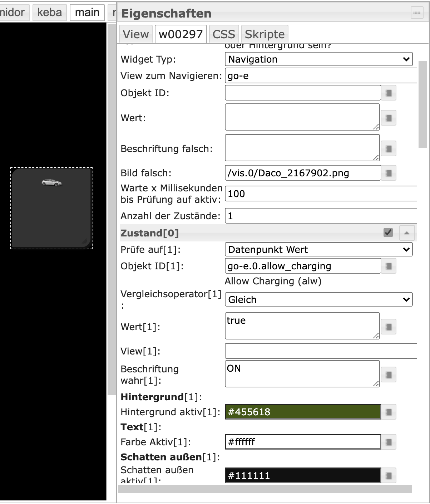Open editor icon next to Wert field
The image size is (430, 504).
click(389, 118)
